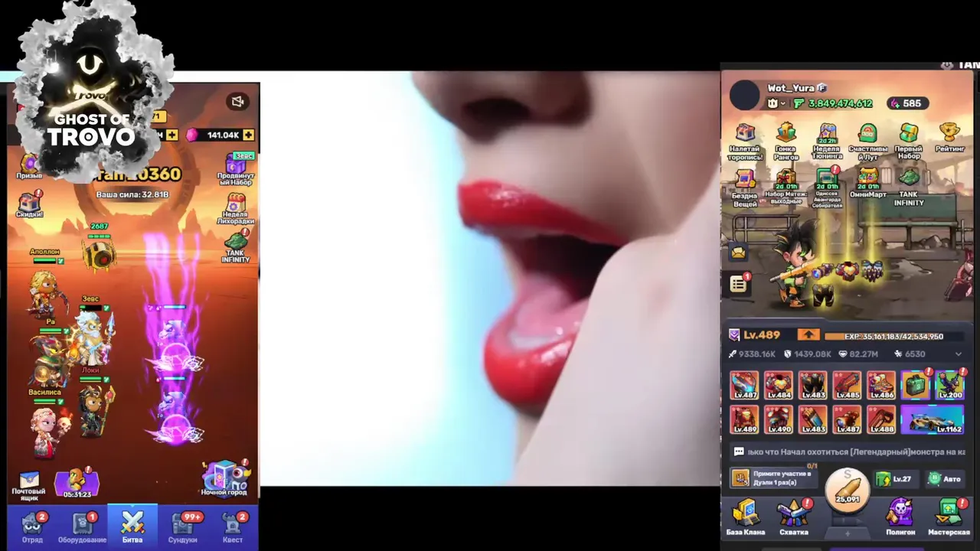The height and width of the screenshot is (551, 980).
Task: Select the Lv.485 equipment slot
Action: point(847,385)
